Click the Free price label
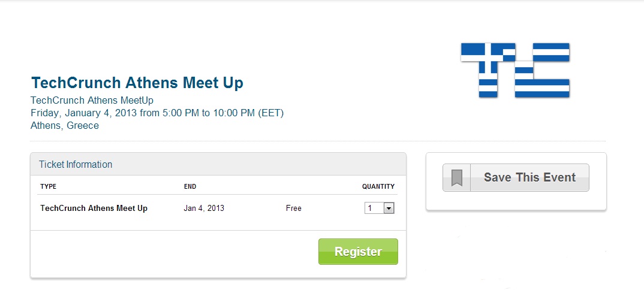Image resolution: width=644 pixels, height=290 pixels. [294, 209]
